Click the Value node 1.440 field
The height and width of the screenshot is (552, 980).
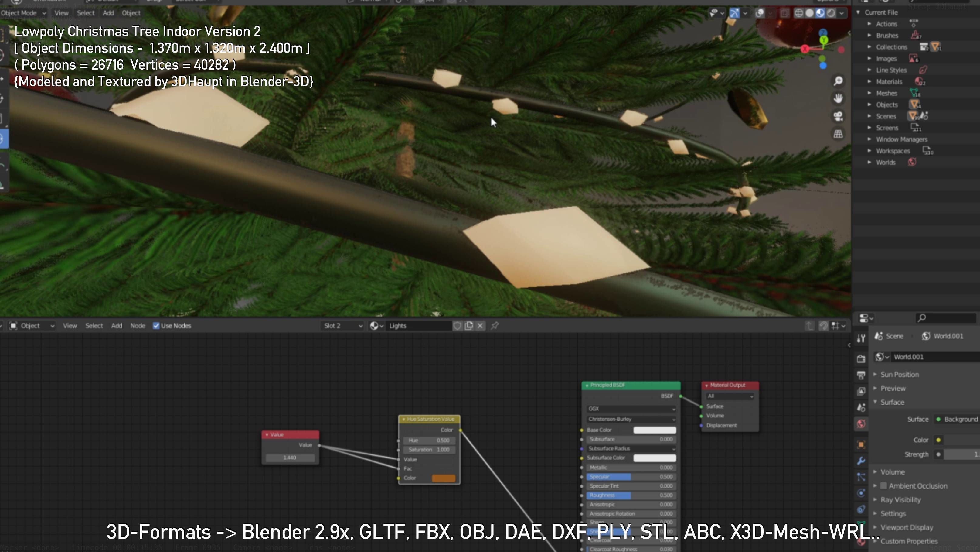pyautogui.click(x=290, y=458)
